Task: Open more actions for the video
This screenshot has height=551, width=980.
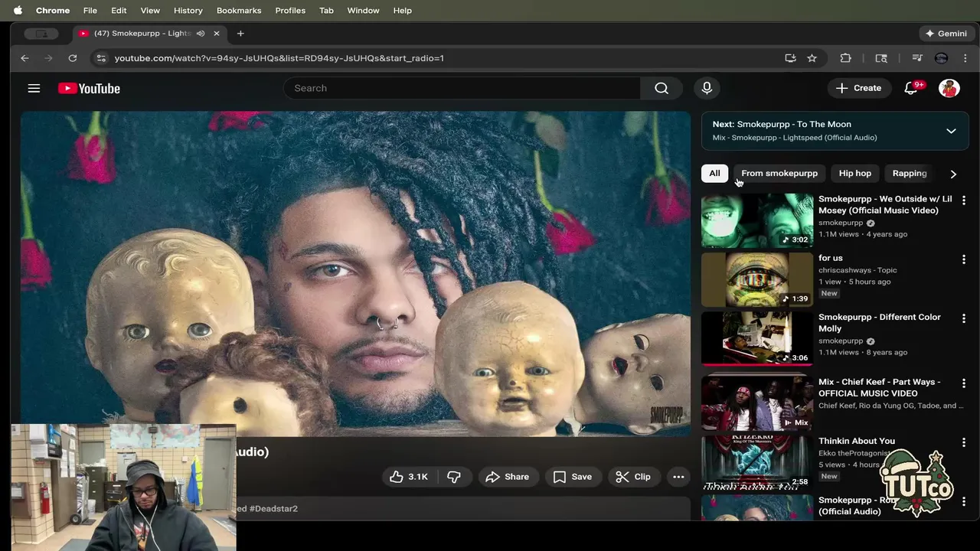Action: pos(678,477)
